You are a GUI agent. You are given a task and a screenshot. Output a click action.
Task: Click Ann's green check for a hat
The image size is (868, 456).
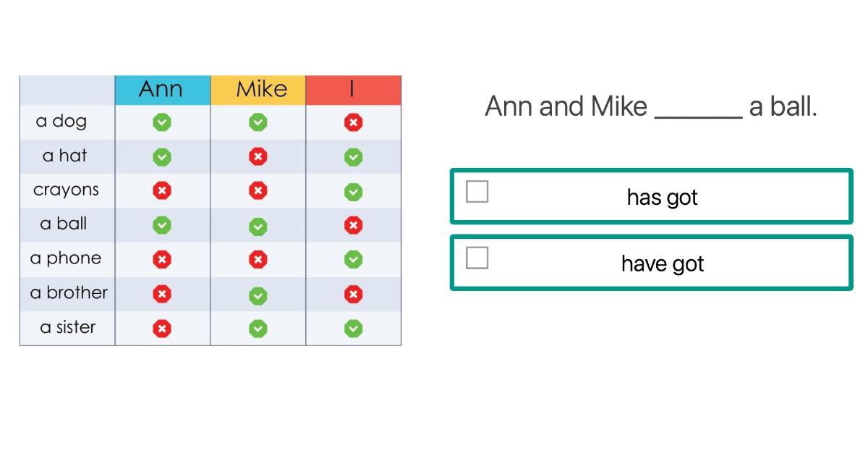pyautogui.click(x=162, y=156)
